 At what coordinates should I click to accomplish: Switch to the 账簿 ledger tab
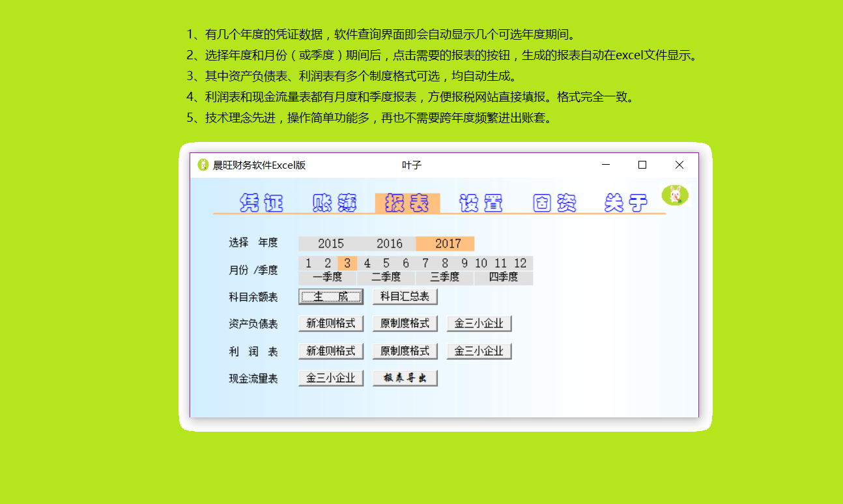point(334,204)
